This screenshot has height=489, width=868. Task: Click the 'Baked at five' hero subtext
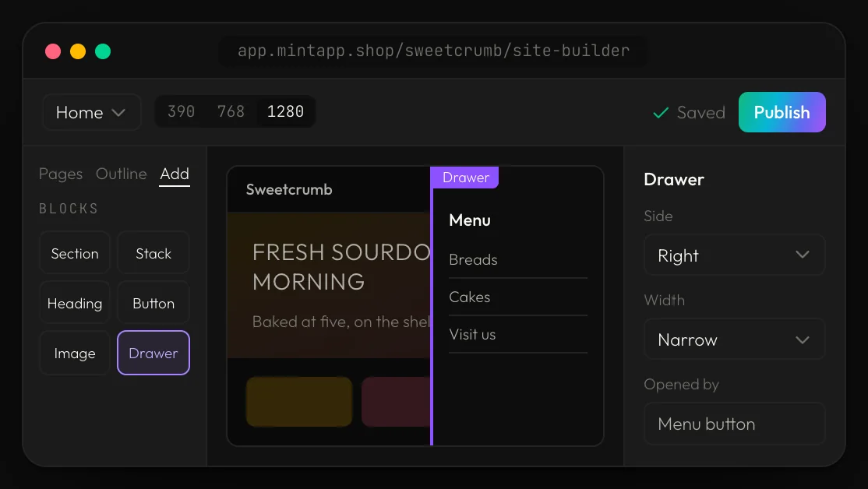point(341,322)
